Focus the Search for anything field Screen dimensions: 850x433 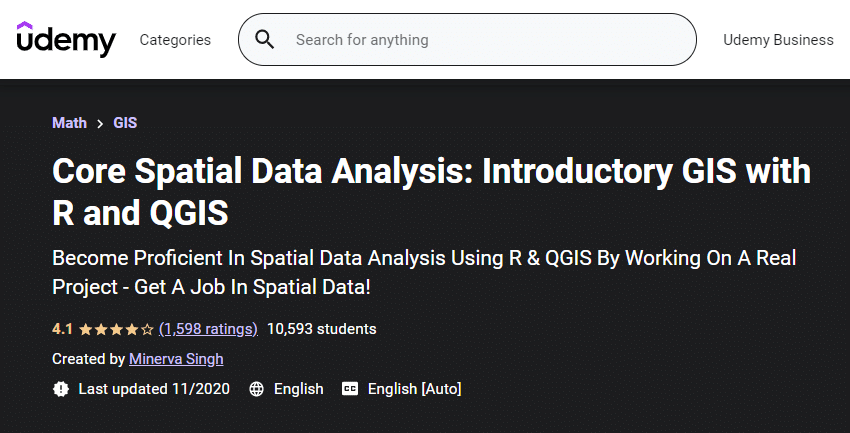(x=467, y=40)
